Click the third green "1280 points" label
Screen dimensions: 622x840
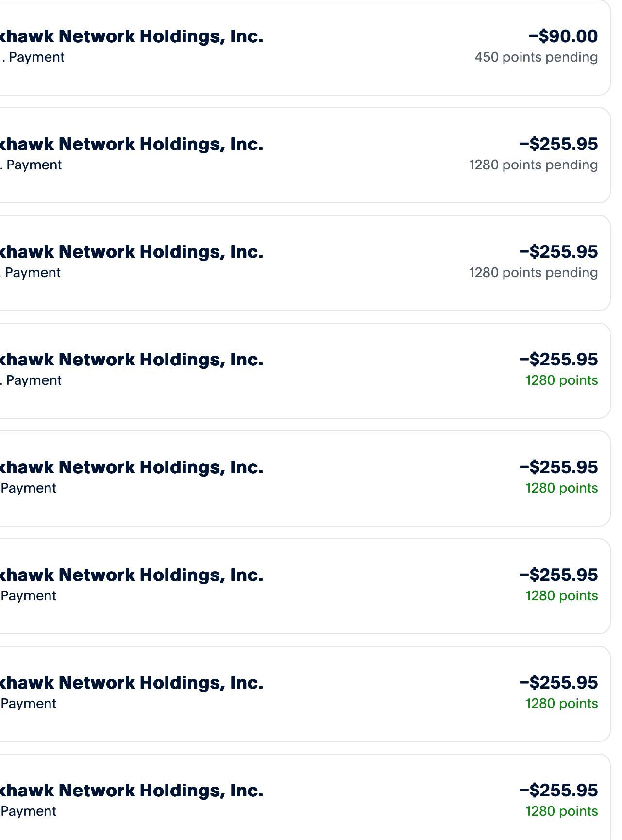tap(561, 596)
